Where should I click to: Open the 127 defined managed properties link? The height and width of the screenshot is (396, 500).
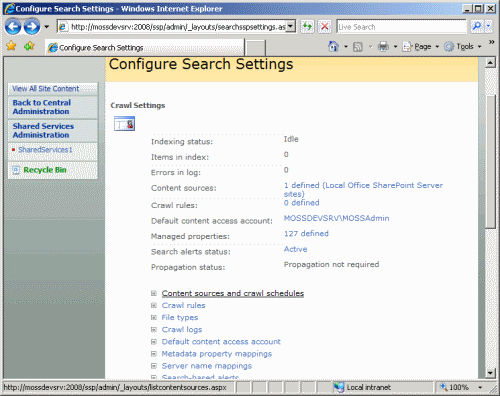(x=306, y=233)
